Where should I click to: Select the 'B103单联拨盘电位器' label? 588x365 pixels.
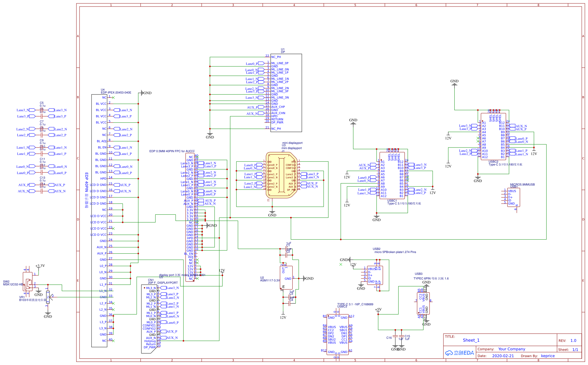click(33, 300)
